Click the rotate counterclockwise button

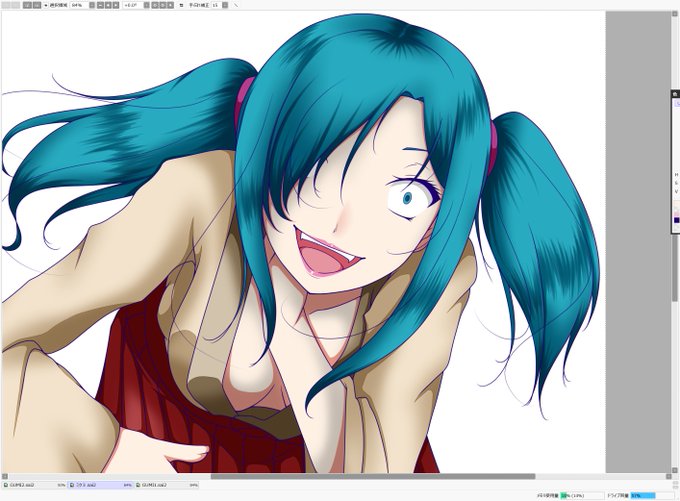155,5
